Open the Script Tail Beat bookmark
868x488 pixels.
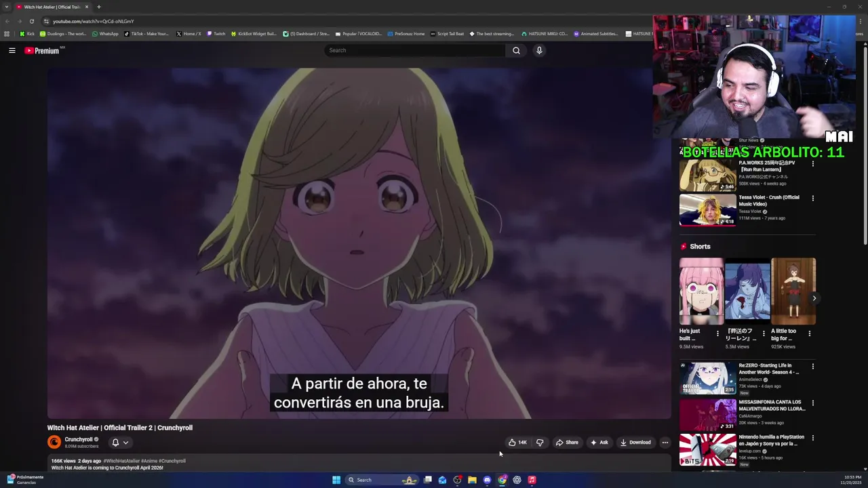[x=447, y=33]
